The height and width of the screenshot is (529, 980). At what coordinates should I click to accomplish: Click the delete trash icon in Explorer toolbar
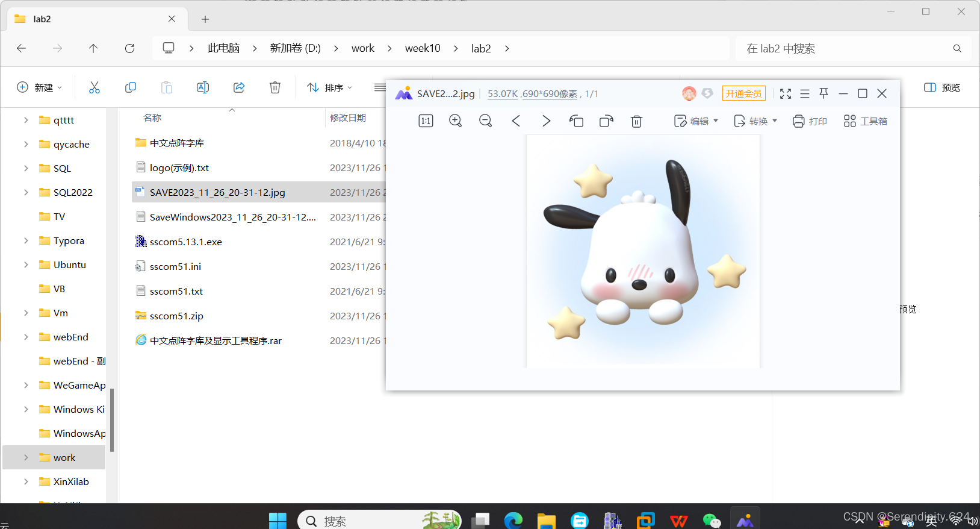pyautogui.click(x=275, y=87)
